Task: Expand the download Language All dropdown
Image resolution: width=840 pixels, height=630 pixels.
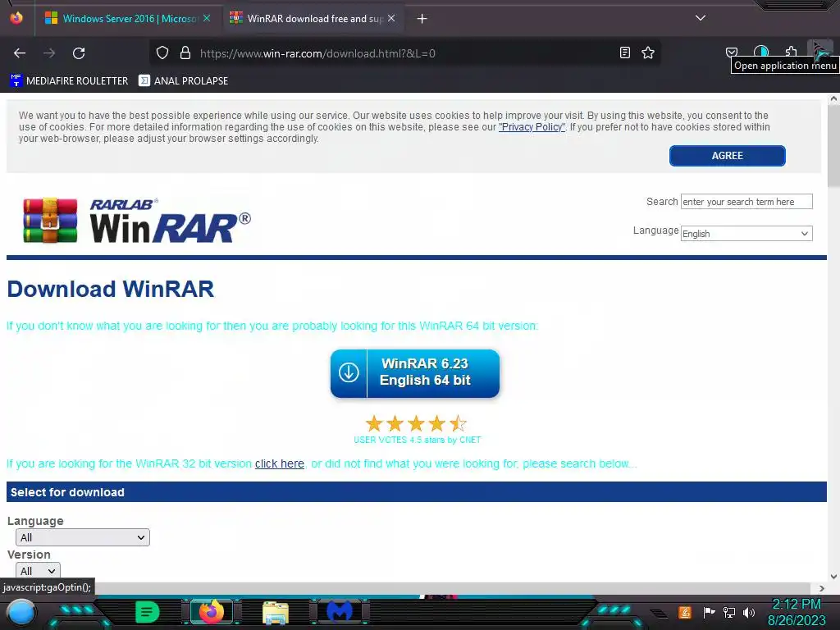Action: point(83,537)
